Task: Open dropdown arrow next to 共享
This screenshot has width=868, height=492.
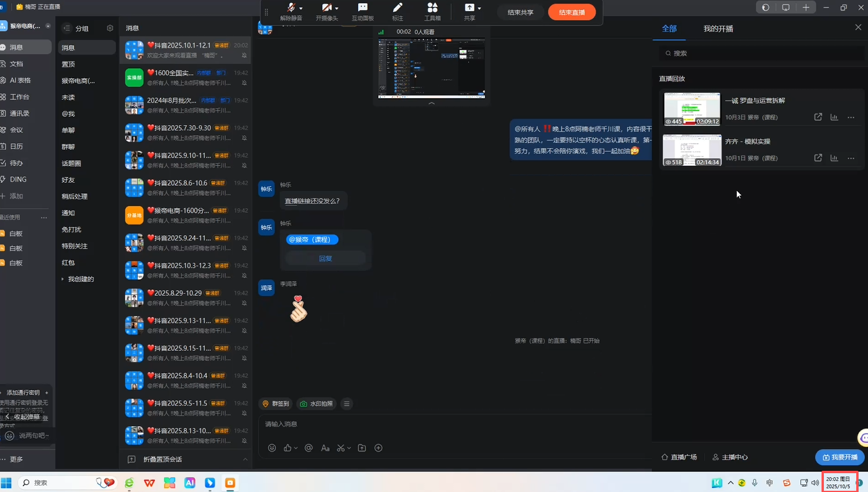Action: click(479, 8)
